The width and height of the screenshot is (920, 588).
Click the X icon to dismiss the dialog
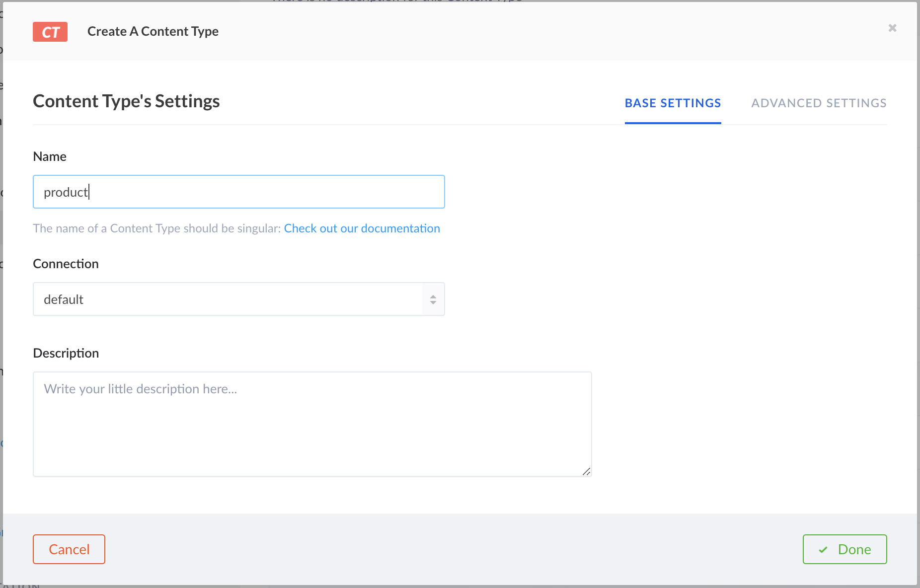point(893,28)
